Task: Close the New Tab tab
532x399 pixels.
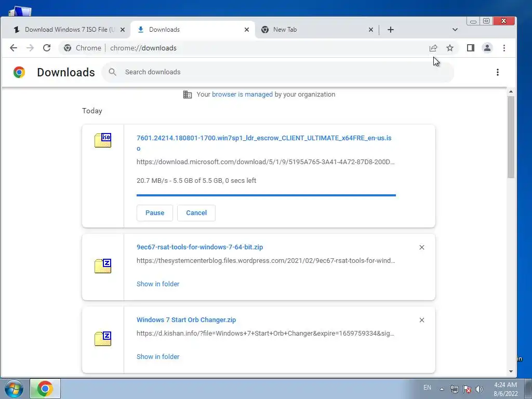Action: (x=371, y=30)
